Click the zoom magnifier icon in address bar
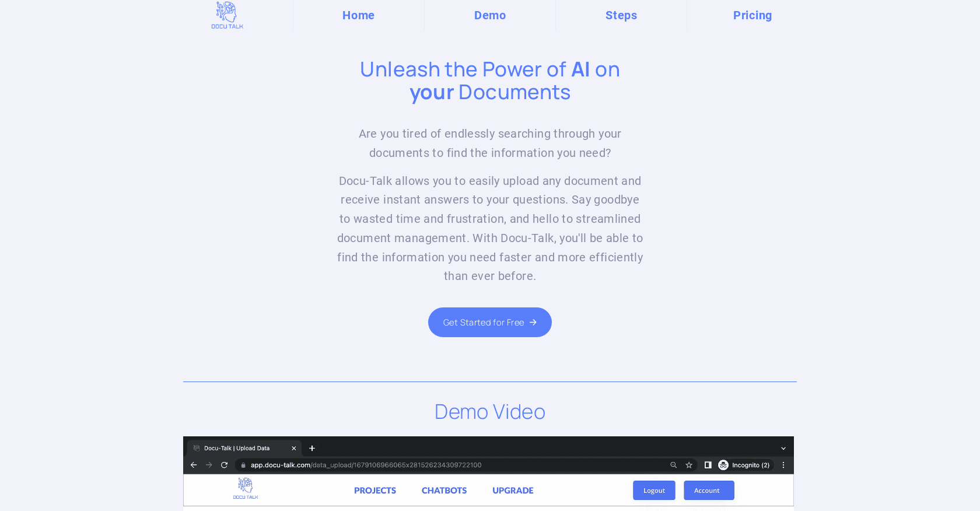Viewport: 980px width, 511px height. click(x=673, y=465)
